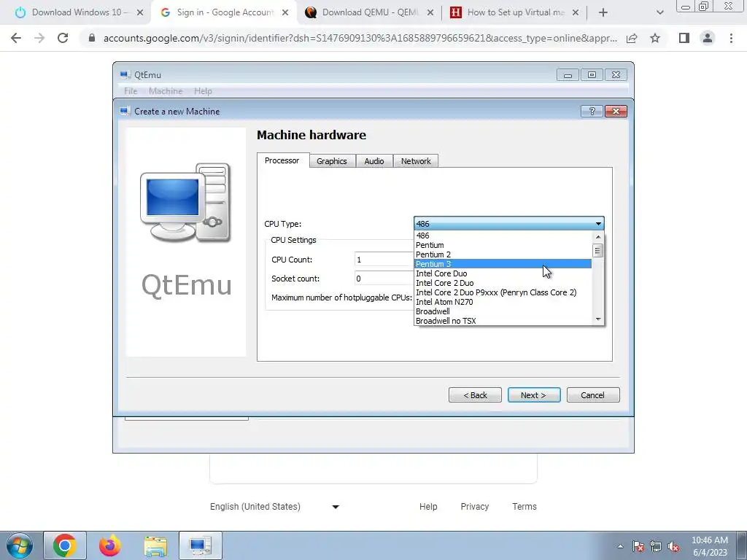Switch to the Audio tab
The height and width of the screenshot is (560, 747).
tap(374, 161)
